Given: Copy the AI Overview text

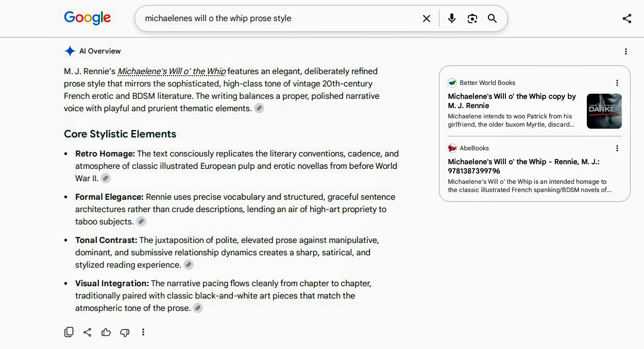Looking at the screenshot, I should pos(69,332).
